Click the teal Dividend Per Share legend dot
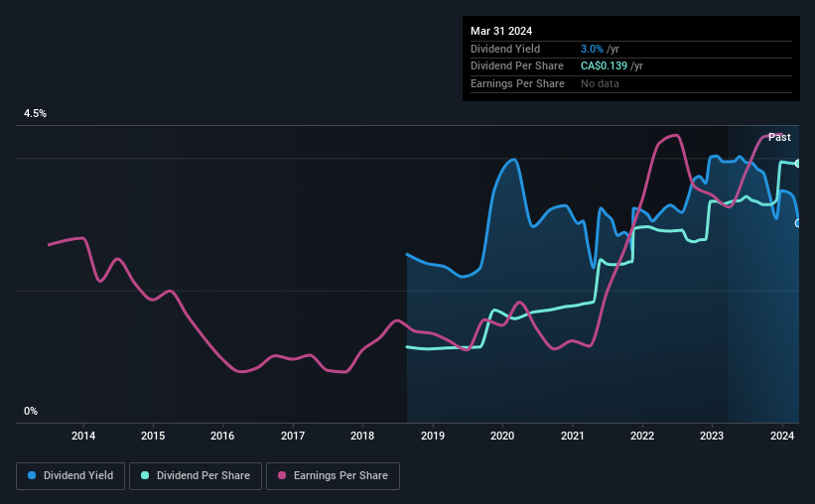The width and height of the screenshot is (815, 504). tap(145, 475)
